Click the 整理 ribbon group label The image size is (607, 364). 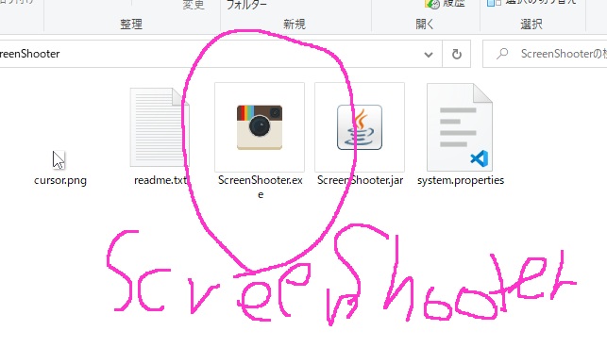coord(131,25)
